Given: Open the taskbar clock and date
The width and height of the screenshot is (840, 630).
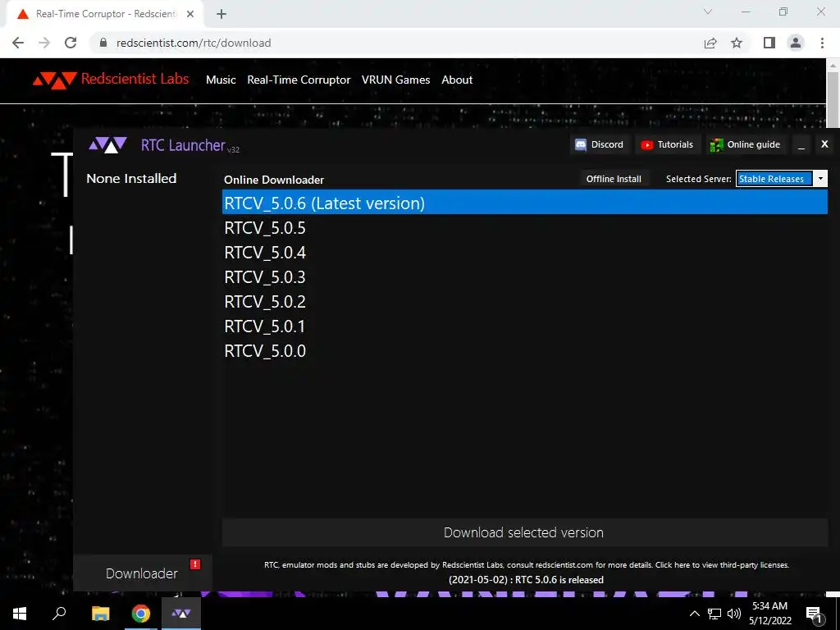Looking at the screenshot, I should click(769, 613).
